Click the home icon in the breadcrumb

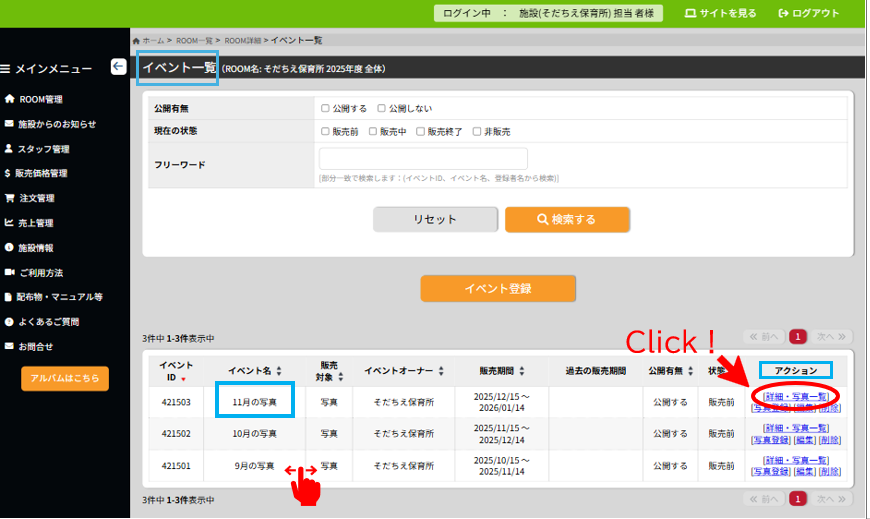tap(136, 40)
